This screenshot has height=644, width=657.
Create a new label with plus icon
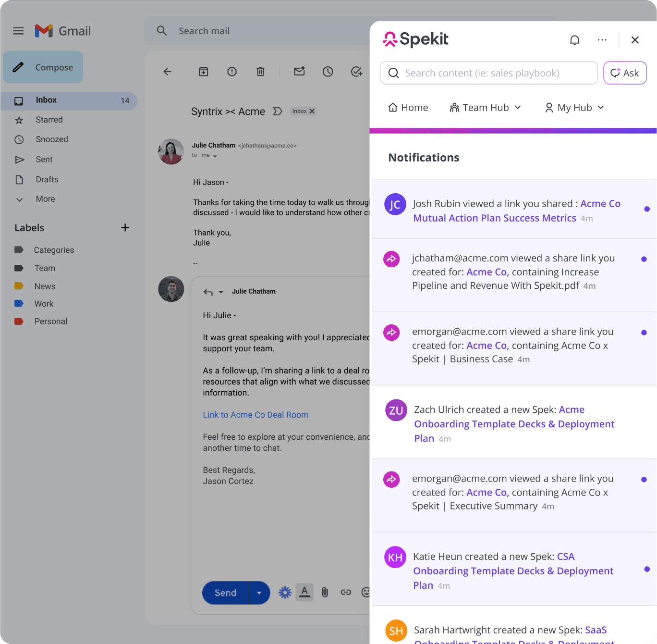point(125,227)
